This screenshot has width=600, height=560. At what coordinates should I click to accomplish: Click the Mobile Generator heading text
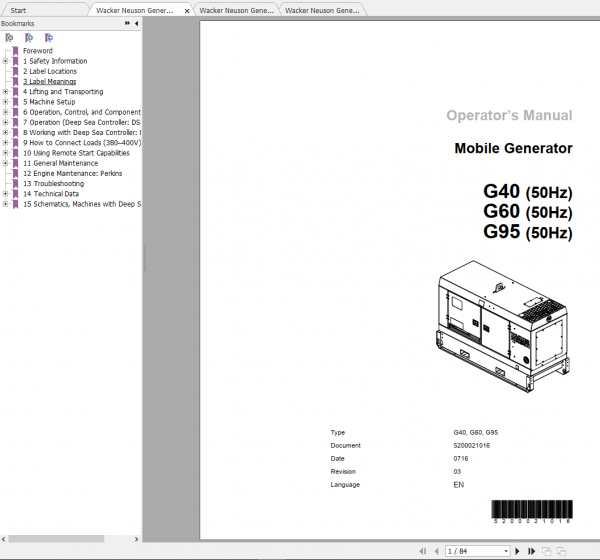[513, 148]
